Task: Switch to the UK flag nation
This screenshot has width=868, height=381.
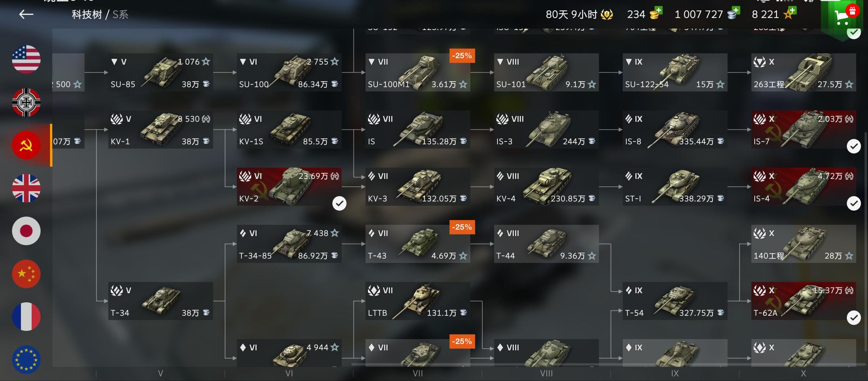Action: click(x=26, y=188)
